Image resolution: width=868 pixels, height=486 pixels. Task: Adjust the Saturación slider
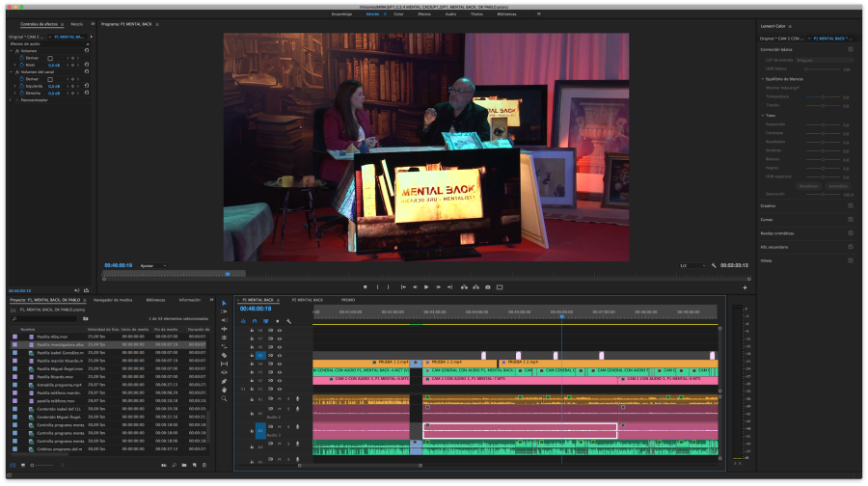pos(824,194)
